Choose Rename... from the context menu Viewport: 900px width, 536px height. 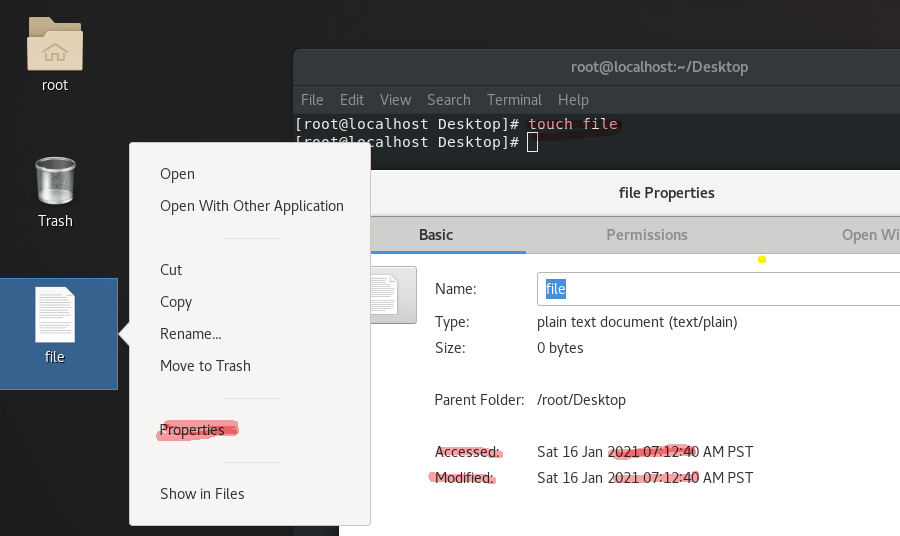point(191,334)
